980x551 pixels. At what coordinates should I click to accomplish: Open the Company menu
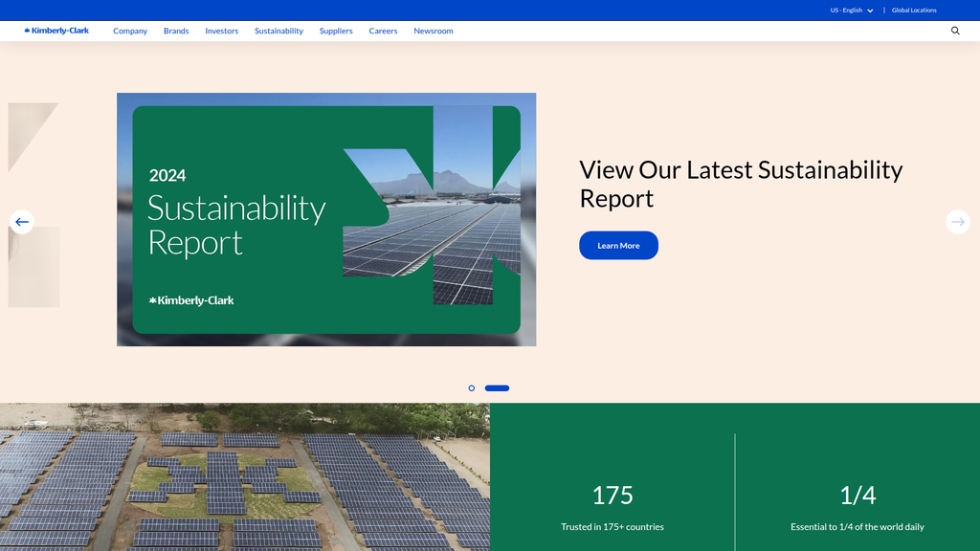point(130,31)
